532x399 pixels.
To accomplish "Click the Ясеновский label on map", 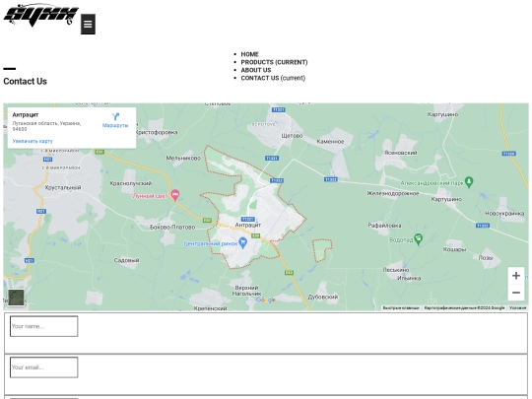I will (400, 153).
